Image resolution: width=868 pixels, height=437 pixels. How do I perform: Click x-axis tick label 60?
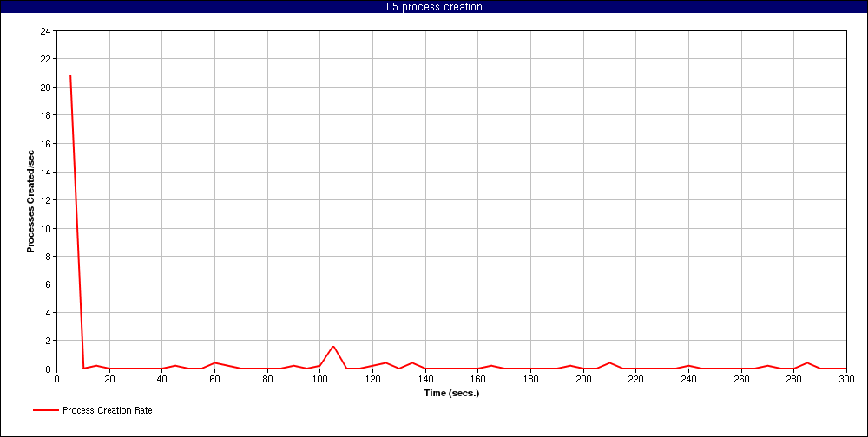point(214,379)
